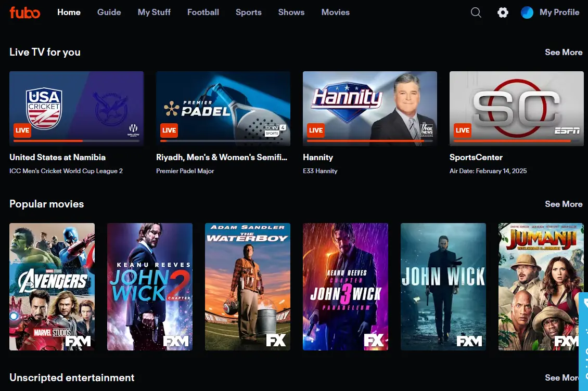Click the blue profile avatar icon
588x391 pixels.
527,12
